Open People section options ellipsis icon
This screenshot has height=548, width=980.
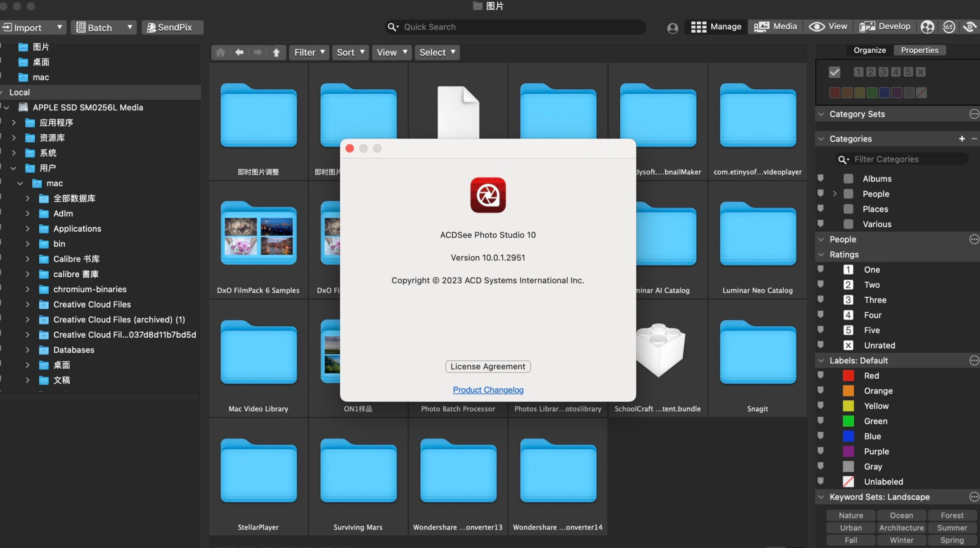point(974,239)
